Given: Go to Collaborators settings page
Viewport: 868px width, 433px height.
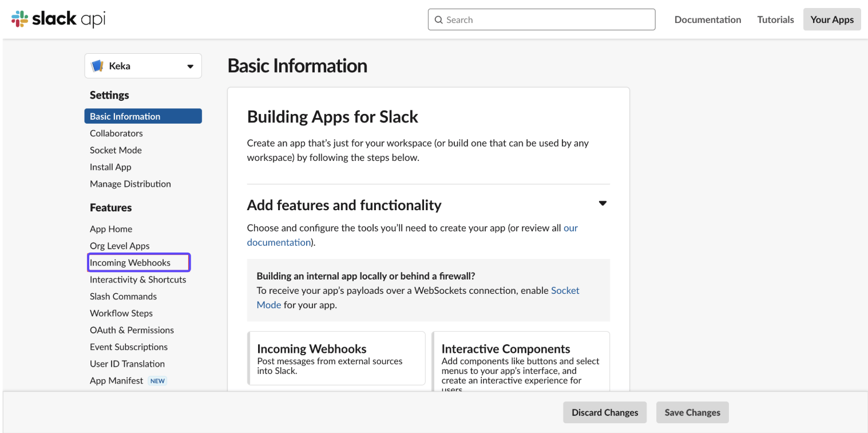Looking at the screenshot, I should [x=116, y=133].
